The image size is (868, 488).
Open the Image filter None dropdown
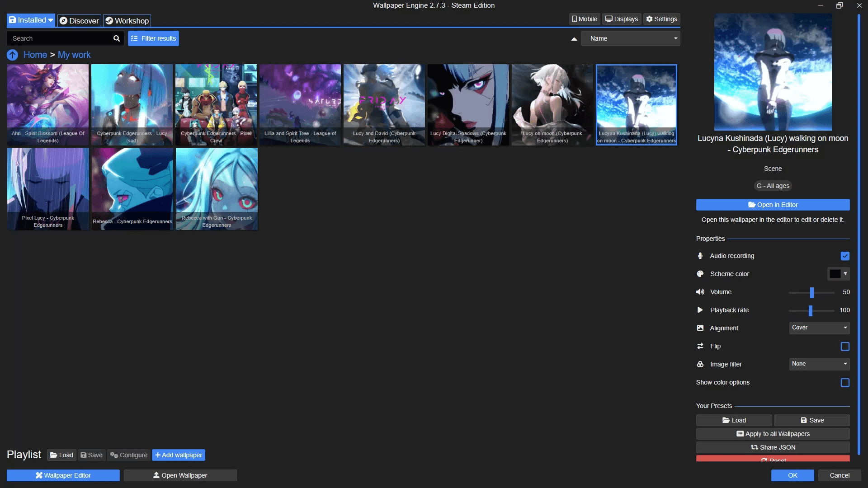(819, 364)
